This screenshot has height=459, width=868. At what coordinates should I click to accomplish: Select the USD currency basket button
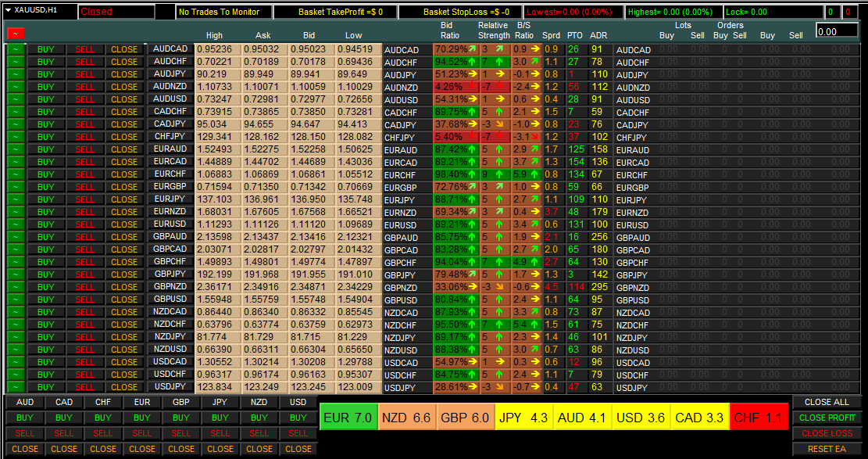point(298,402)
